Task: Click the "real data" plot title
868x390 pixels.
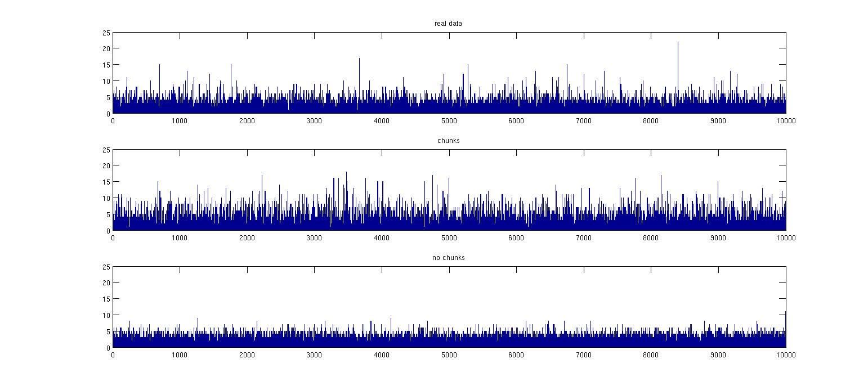Action: pyautogui.click(x=449, y=24)
